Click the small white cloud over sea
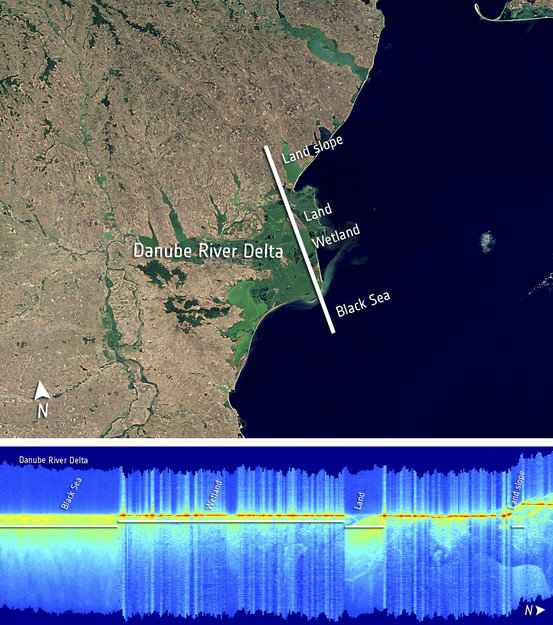Viewport: 553px width, 625px height. pos(487,242)
